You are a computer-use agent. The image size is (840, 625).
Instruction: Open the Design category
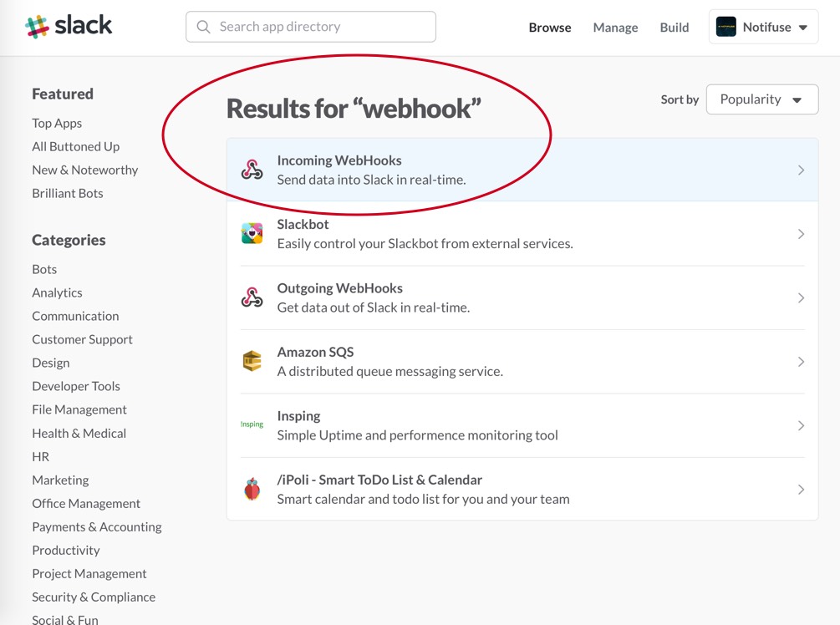[x=51, y=363]
